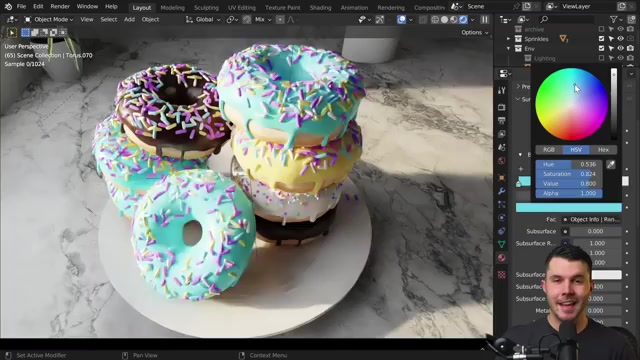
Task: Open the Tool properties tab icon
Action: [x=502, y=91]
